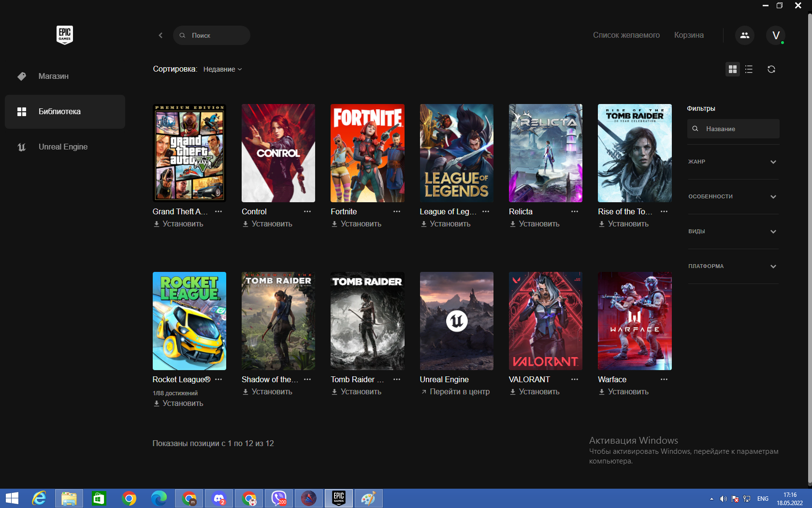The height and width of the screenshot is (508, 812).
Task: Open Discord from the taskbar
Action: pyautogui.click(x=219, y=498)
